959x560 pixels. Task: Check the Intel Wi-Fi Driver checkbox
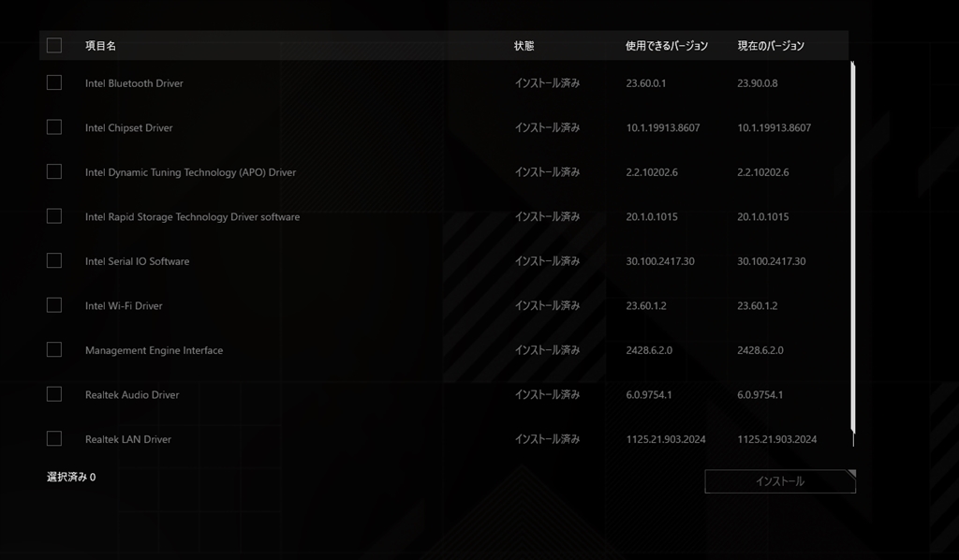(53, 305)
